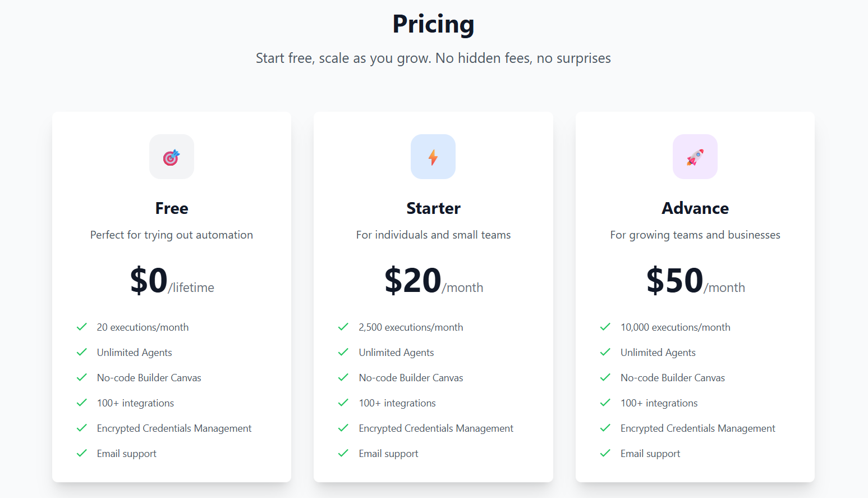
Task: Click the rocket icon on Advance plan
Action: click(x=695, y=157)
